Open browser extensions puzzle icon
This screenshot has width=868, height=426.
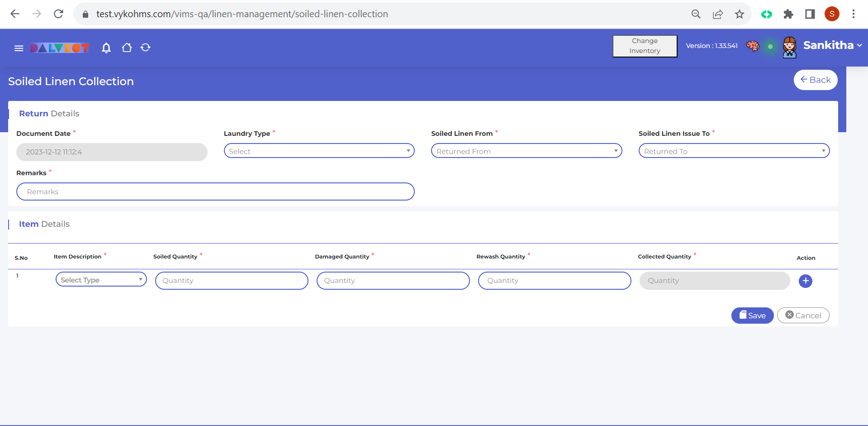pyautogui.click(x=788, y=14)
